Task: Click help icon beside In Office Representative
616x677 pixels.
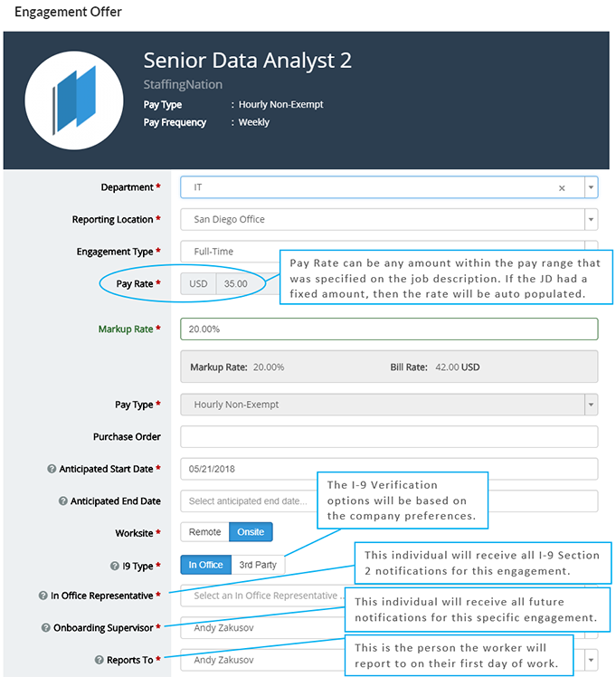Action: 43,596
